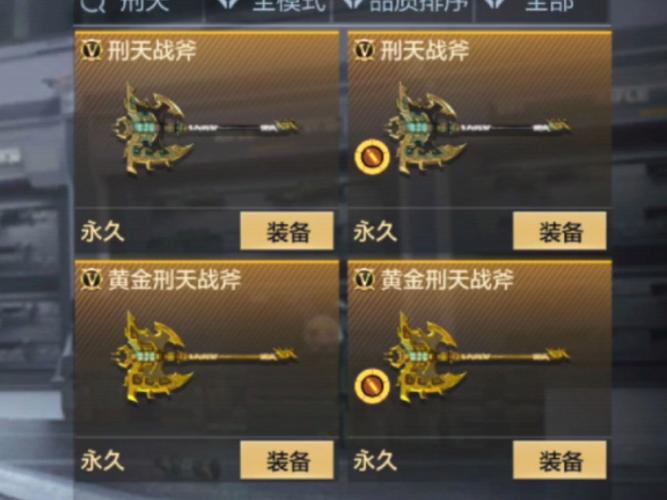Click 永久 label on emblem-less 黄金刑天战斧 card
The height and width of the screenshot is (500, 667).
point(103,460)
